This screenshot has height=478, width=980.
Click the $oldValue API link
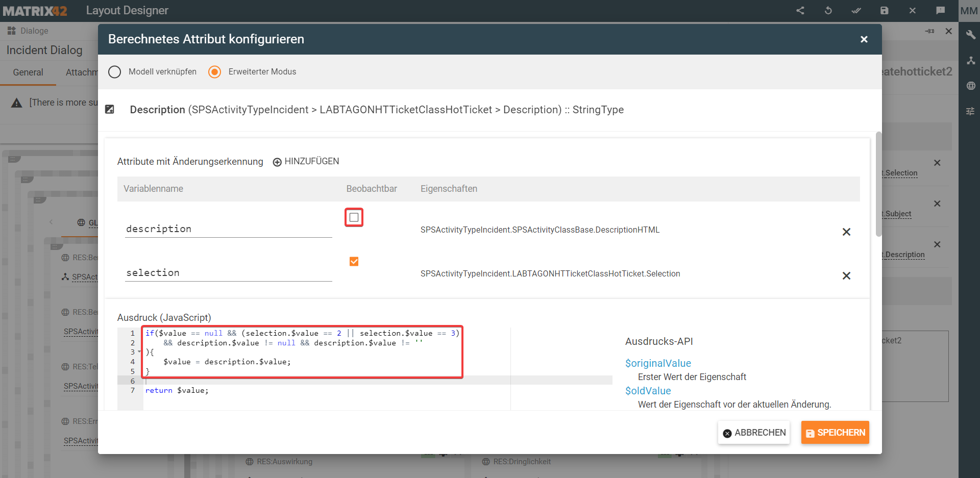pos(648,391)
